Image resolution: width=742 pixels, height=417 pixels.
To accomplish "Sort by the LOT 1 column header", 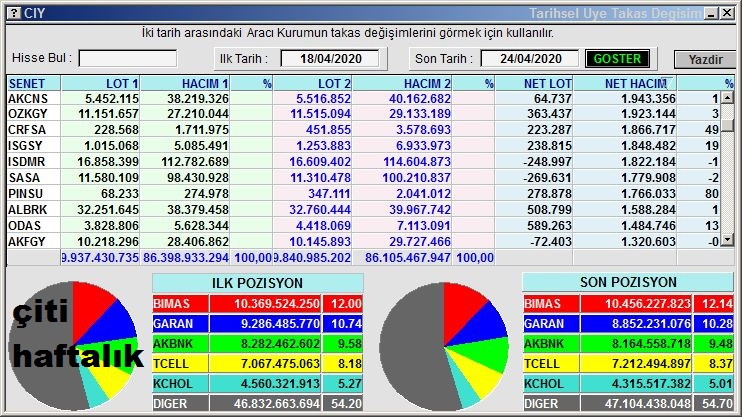I will [100, 83].
